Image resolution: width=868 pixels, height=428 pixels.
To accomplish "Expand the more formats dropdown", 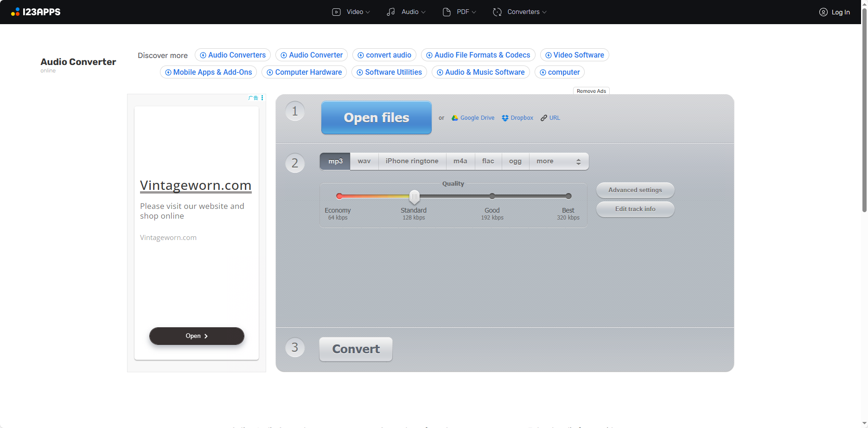I will pyautogui.click(x=559, y=161).
